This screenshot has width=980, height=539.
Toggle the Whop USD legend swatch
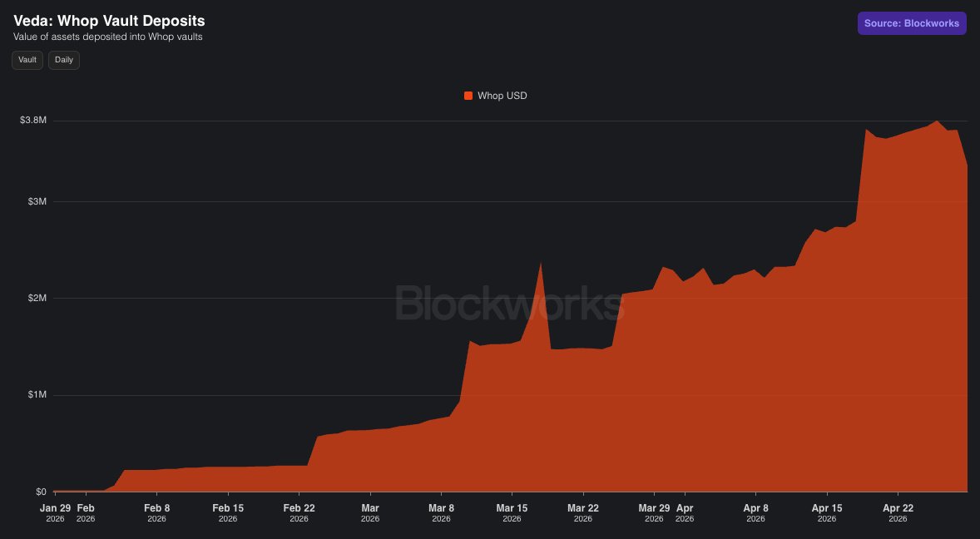468,96
